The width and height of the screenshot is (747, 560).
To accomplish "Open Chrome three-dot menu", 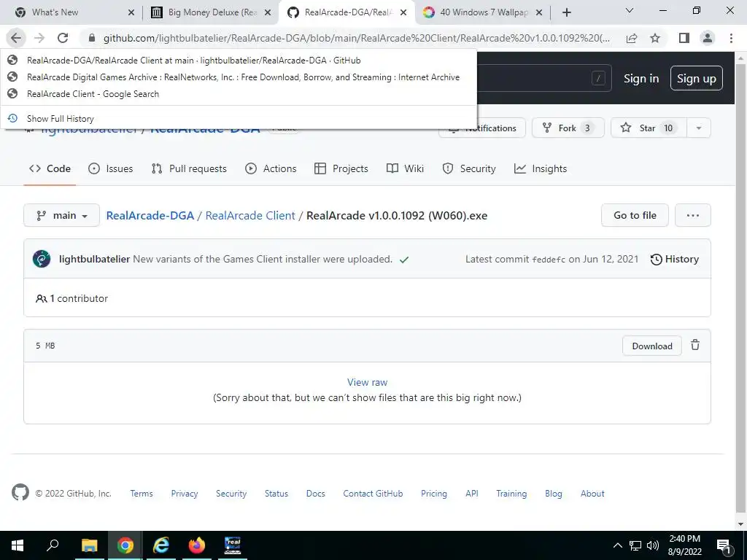I will 731,38.
